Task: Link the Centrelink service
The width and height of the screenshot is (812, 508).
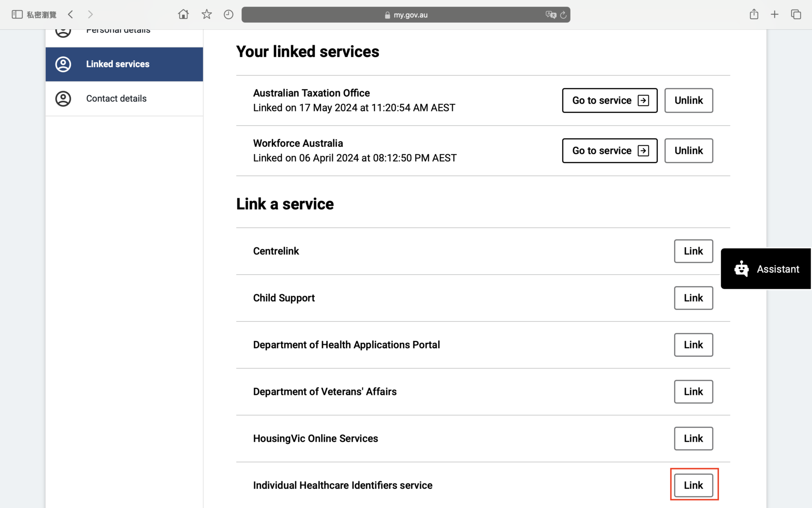Action: pos(693,251)
